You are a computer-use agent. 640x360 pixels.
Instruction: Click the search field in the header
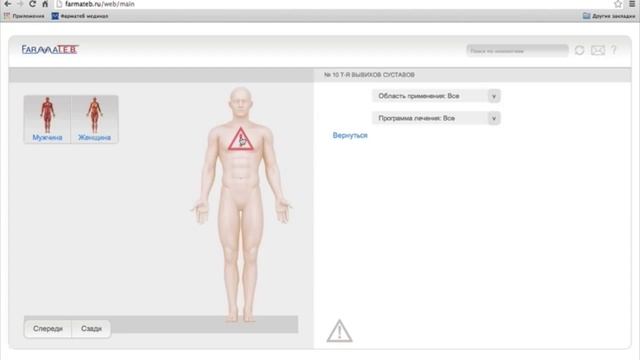(517, 51)
